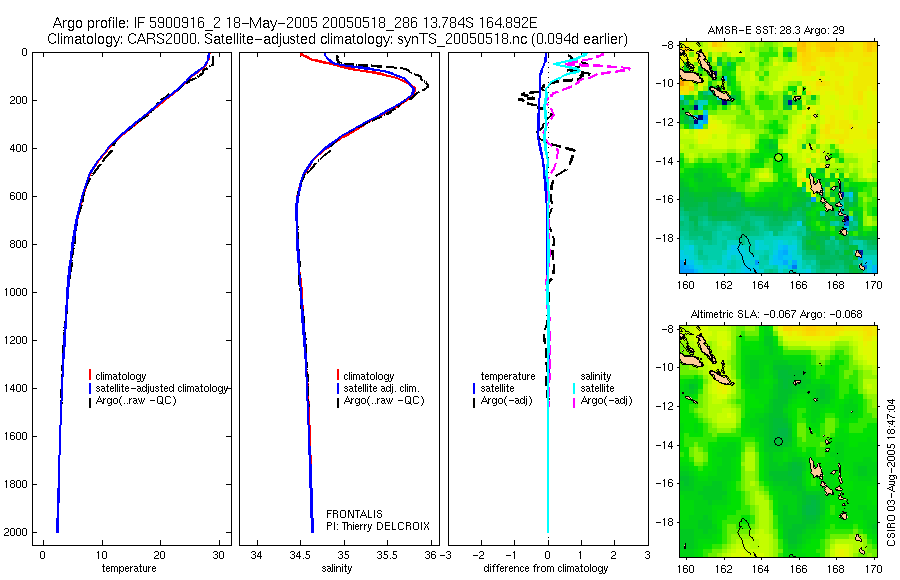Click the vertical 'CSIRO 03-Aug-2005 18:47:04' stamp

[891, 472]
